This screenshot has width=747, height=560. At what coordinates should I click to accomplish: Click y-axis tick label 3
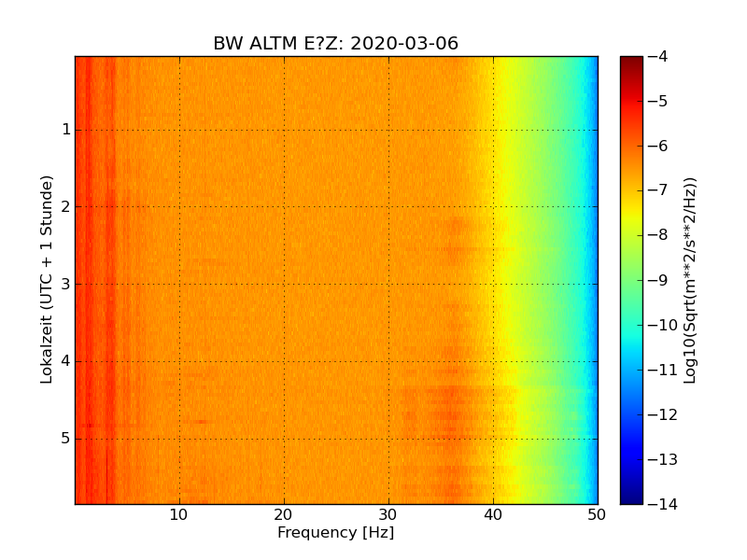coord(66,285)
